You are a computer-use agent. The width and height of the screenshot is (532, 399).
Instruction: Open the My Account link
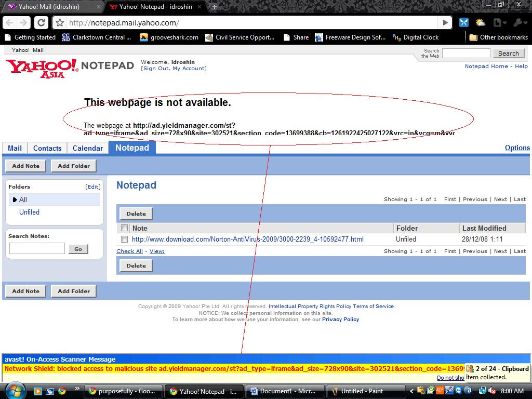coord(188,69)
